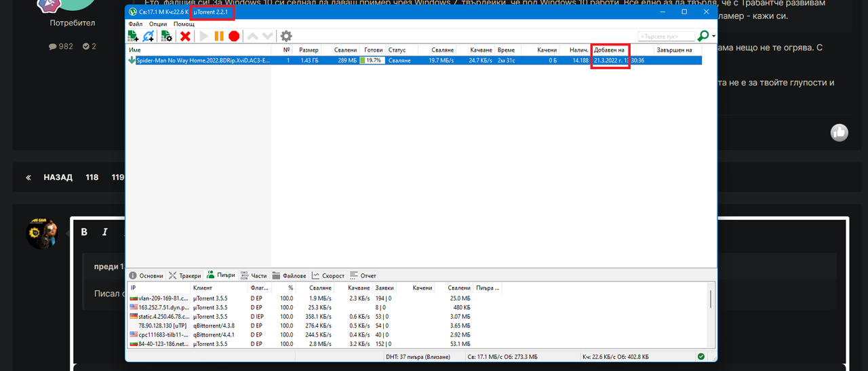The width and height of the screenshot is (868, 371).
Task: Sort torrents by the Размер column header
Action: [307, 50]
